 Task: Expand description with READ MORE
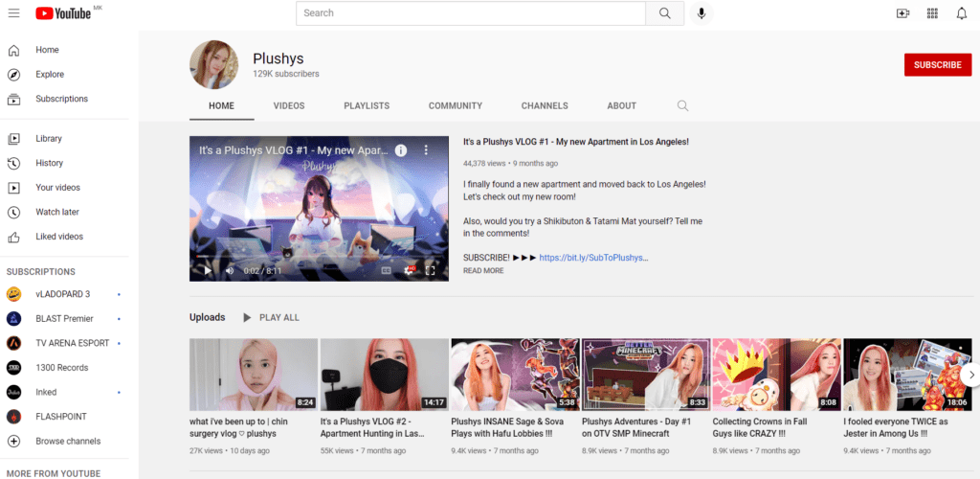tap(483, 271)
